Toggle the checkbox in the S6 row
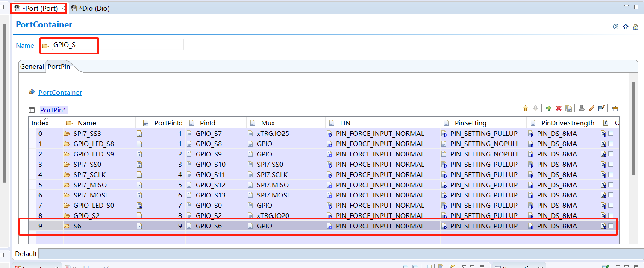 [x=611, y=226]
